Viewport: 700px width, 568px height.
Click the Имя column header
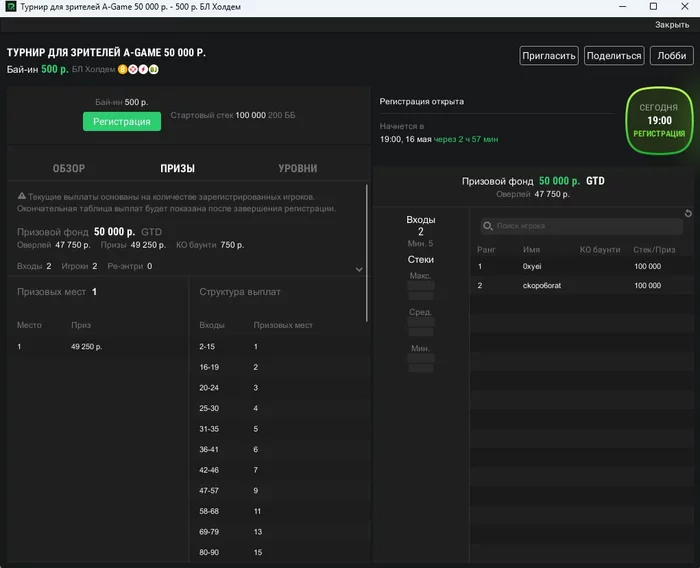tap(531, 250)
